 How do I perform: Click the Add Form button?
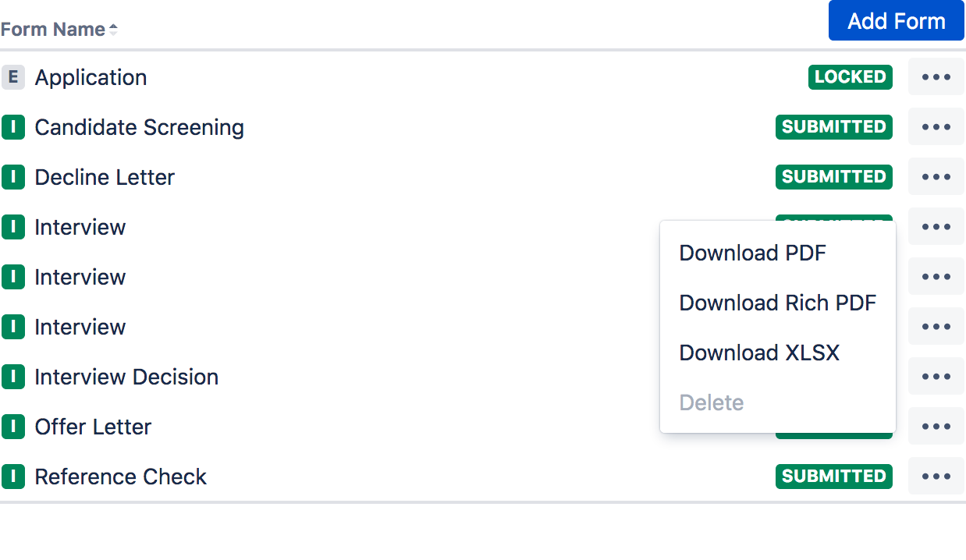(x=897, y=21)
